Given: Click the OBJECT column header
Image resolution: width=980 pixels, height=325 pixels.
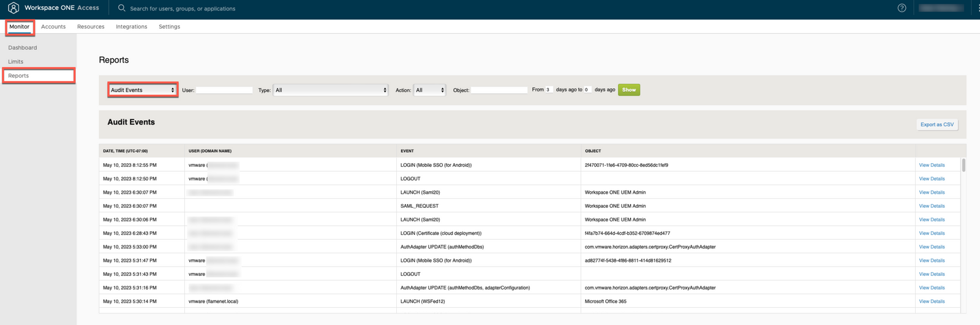Looking at the screenshot, I should pos(593,151).
